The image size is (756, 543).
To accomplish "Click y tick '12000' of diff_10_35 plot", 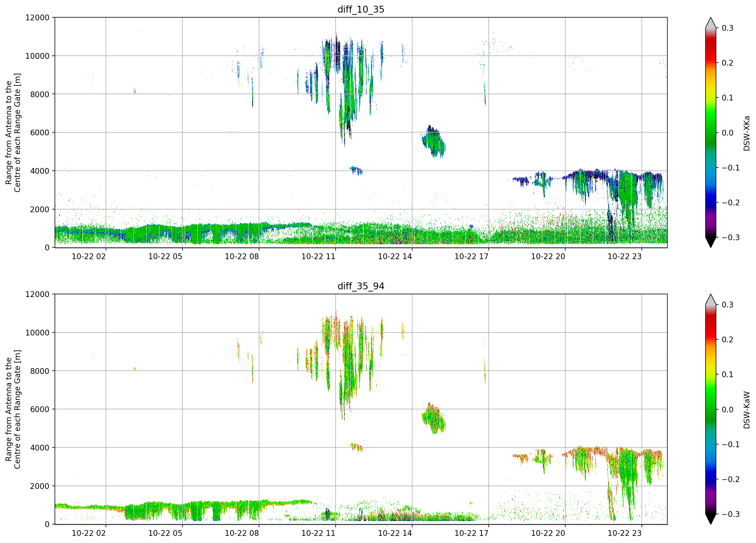I will click(x=37, y=18).
